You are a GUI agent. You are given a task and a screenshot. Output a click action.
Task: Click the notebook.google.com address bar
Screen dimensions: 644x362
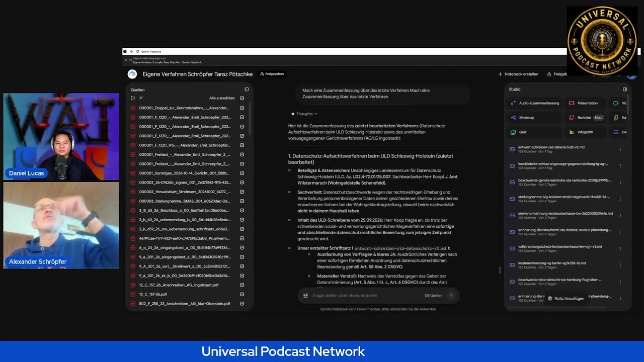click(x=149, y=58)
